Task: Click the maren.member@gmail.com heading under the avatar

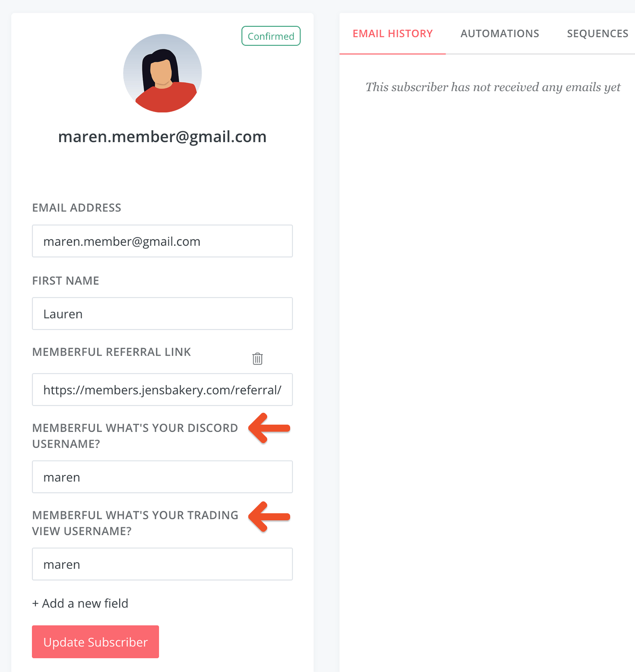Action: (162, 137)
